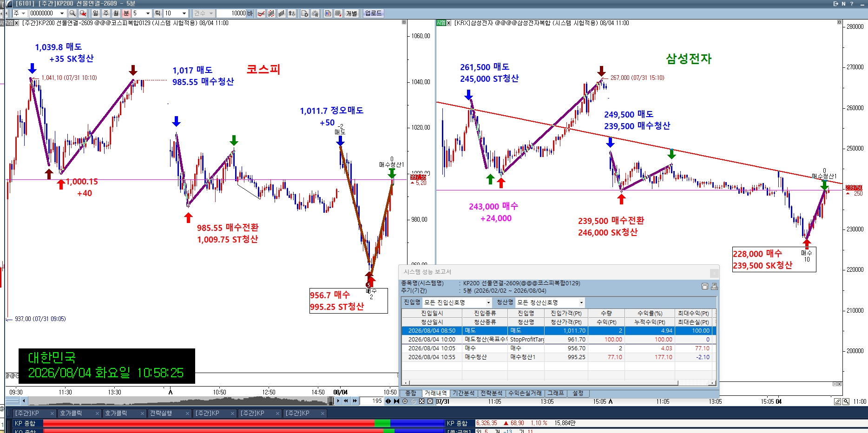Click the grid table icon in the toolbar
This screenshot has width=868, height=433.
coord(338,13)
